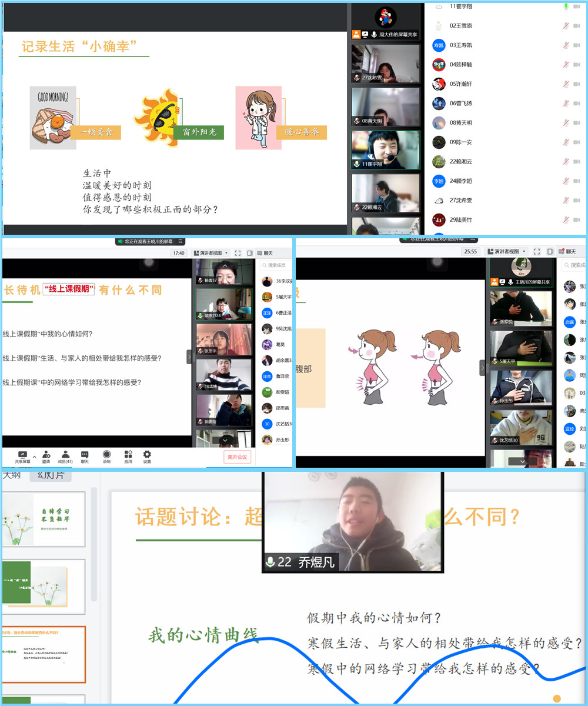
Task: Click the 鲁洋荣 blue avatar
Action: (267, 376)
